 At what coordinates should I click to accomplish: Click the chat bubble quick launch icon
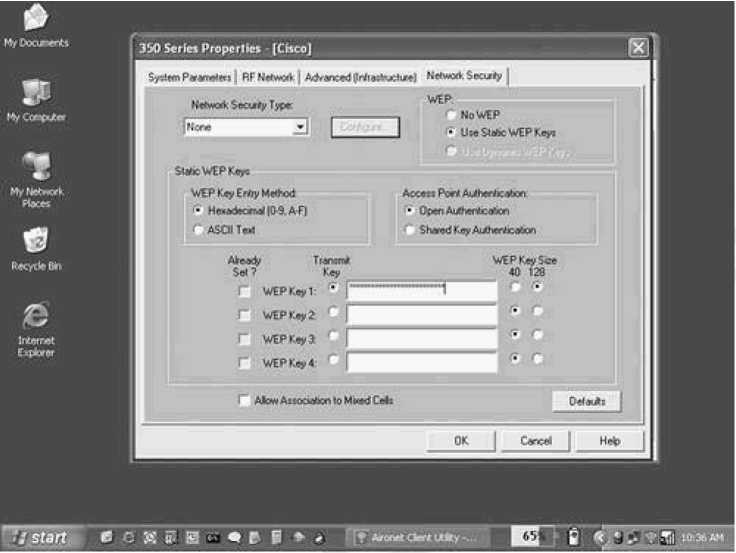(x=234, y=538)
